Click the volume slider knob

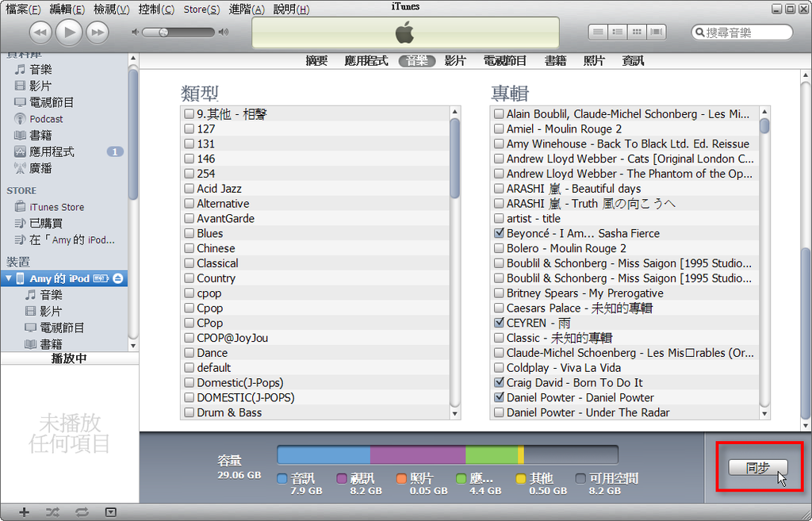[163, 32]
